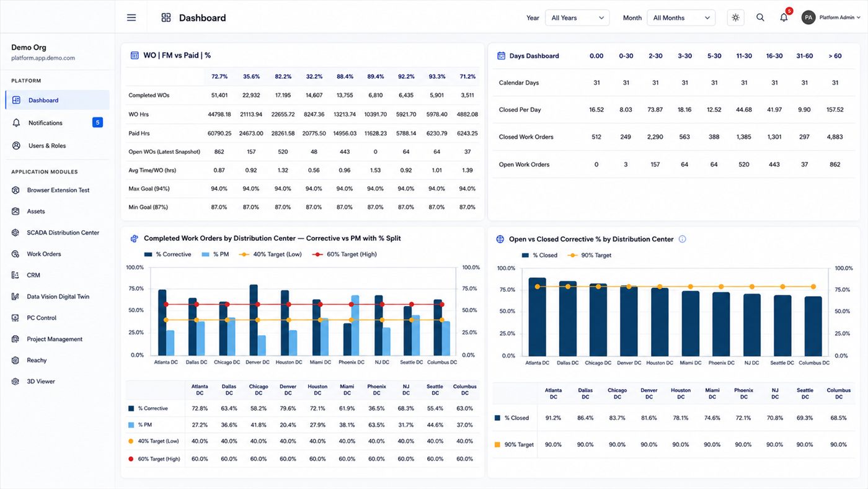The height and width of the screenshot is (489, 868).
Task: Click the Paid Hrs row label
Action: click(139, 133)
